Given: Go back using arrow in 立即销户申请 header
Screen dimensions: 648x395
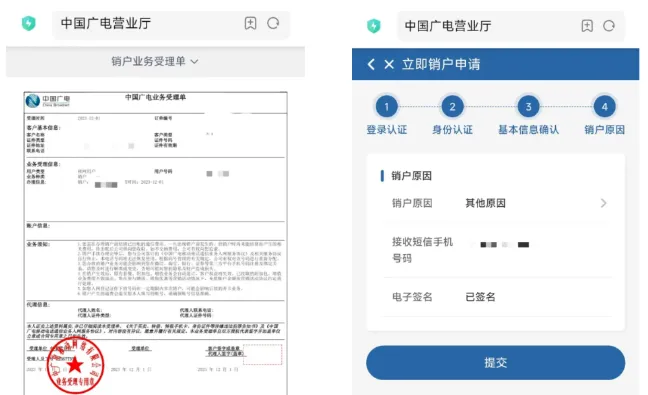Looking at the screenshot, I should [371, 64].
